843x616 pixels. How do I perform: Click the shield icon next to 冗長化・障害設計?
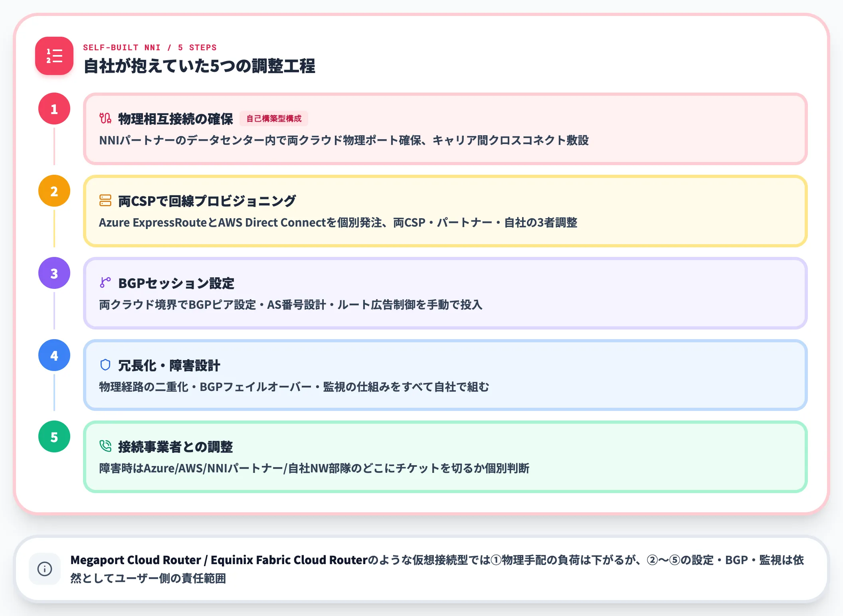[105, 365]
